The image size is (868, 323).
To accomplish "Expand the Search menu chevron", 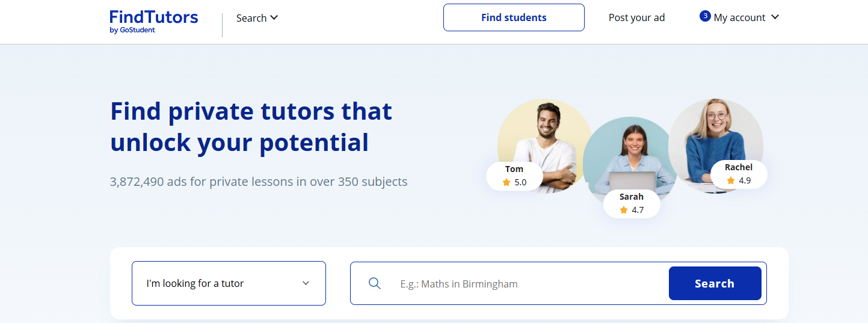I will (274, 18).
